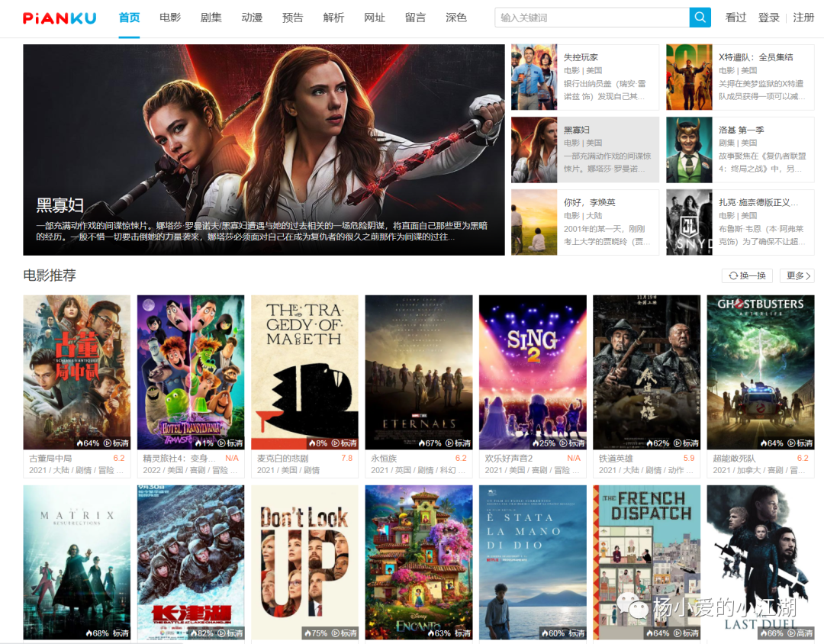
Task: Open the 解析 nav tab
Action: (x=333, y=18)
